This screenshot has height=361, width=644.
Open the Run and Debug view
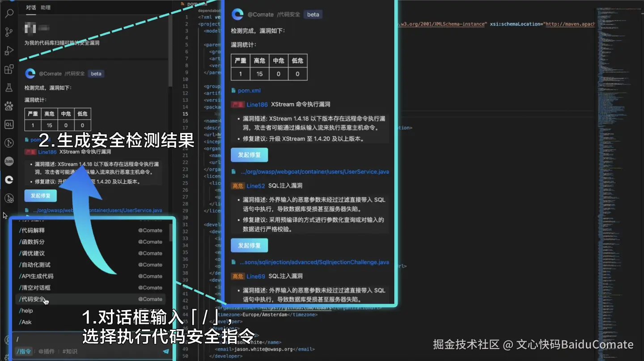(9, 51)
